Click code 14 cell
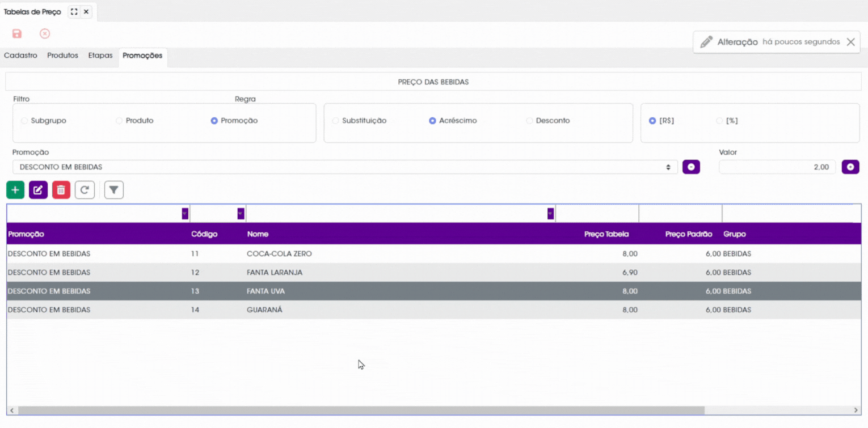Viewport: 868px width, 428px height. (195, 310)
